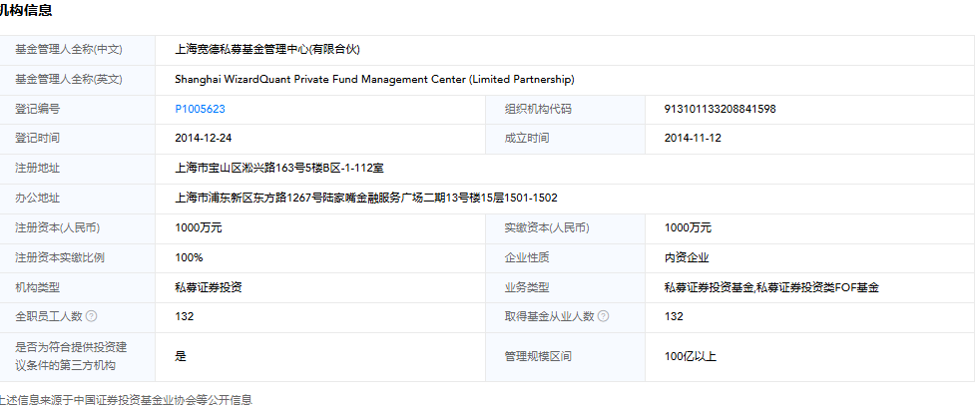Click the office address in 浦东新区
The image size is (980, 414).
point(365,198)
